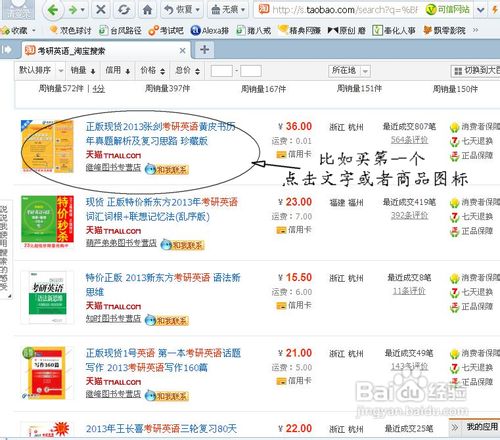Screen dimensions: 500x440
Task: Open the Alexa排 bookmark
Action: tap(210, 31)
